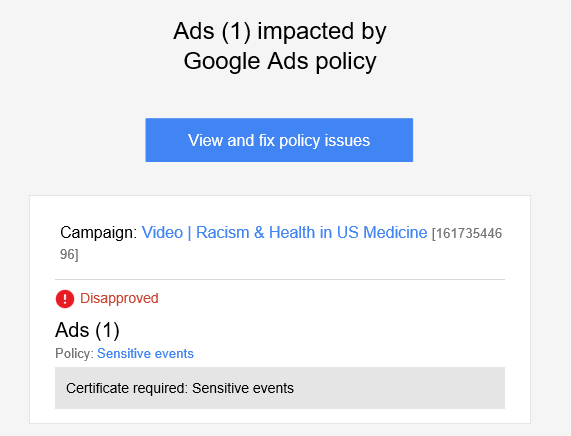Viewport: 571px width, 436px height.
Task: Click the title line 'Ads (1) impacted by'
Action: [x=280, y=31]
